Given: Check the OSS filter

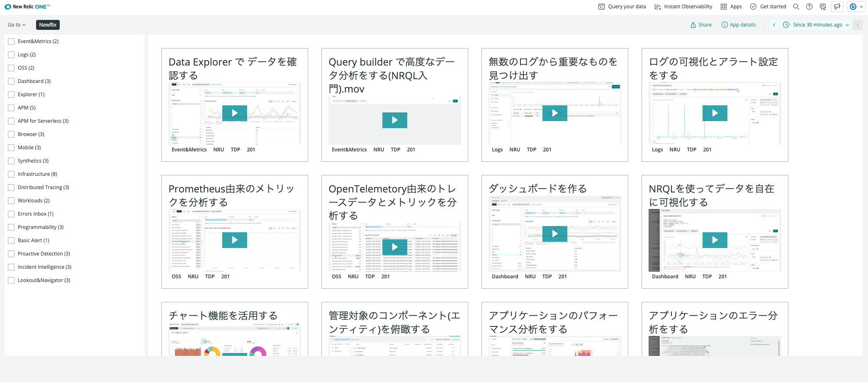Looking at the screenshot, I should [11, 68].
